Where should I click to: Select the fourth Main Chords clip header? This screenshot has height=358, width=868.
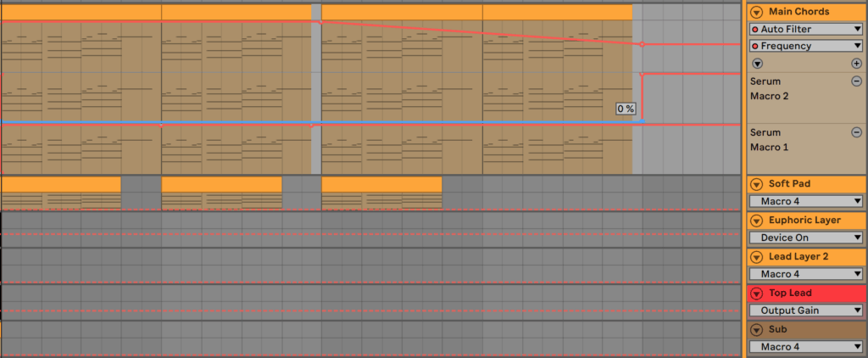(x=558, y=12)
